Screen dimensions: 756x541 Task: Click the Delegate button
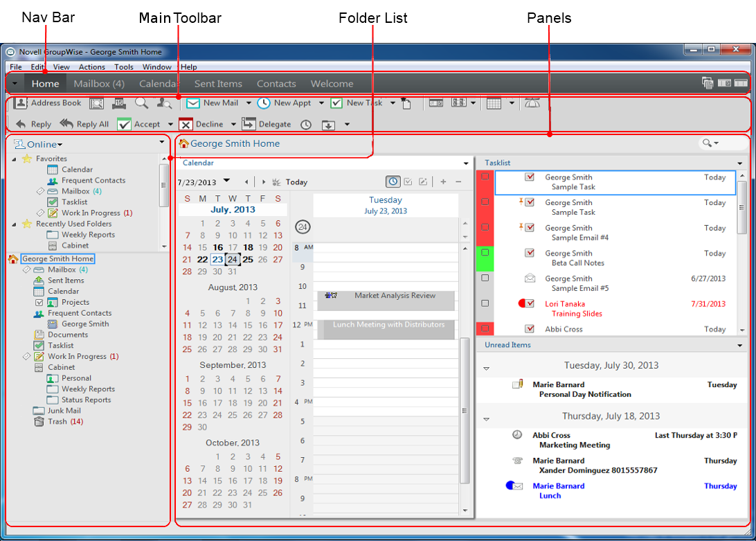pyautogui.click(x=267, y=124)
